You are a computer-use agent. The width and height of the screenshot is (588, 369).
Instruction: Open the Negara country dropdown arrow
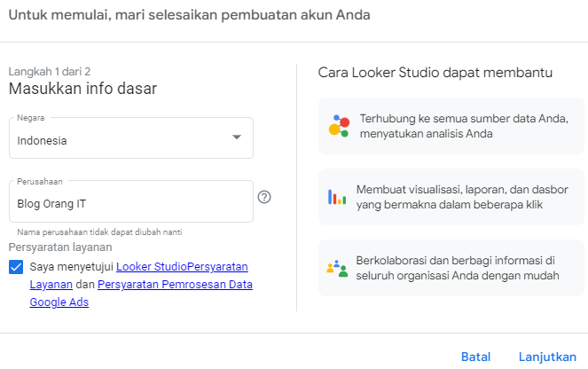click(x=237, y=137)
